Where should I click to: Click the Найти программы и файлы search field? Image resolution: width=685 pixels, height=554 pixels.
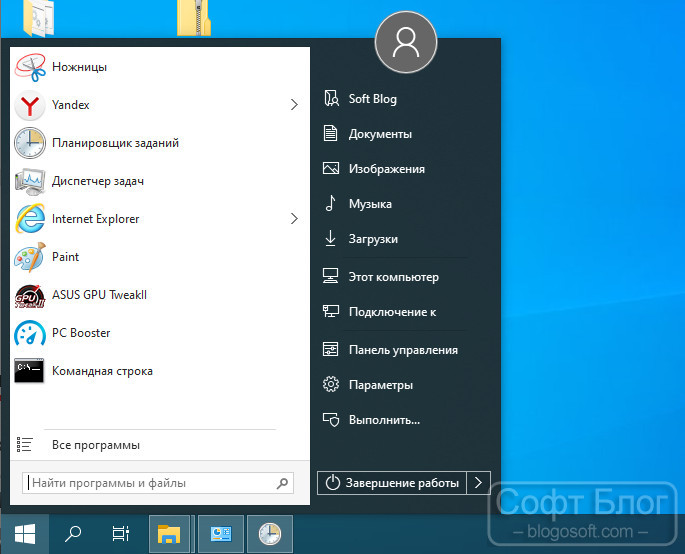pos(158,483)
